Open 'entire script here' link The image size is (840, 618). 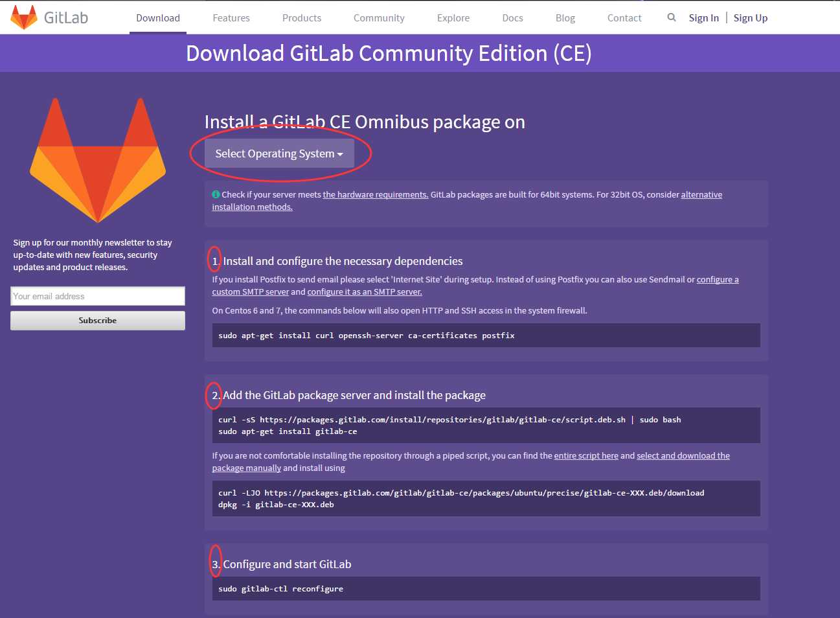tap(586, 455)
